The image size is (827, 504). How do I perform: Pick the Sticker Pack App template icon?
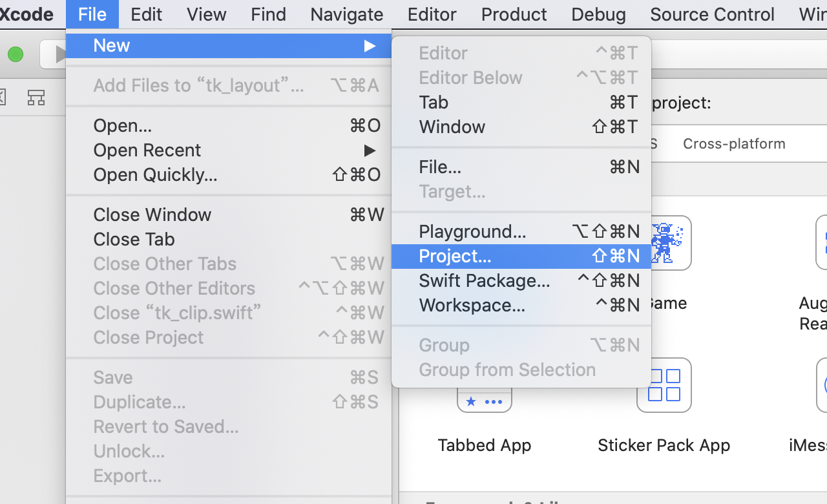click(x=664, y=385)
